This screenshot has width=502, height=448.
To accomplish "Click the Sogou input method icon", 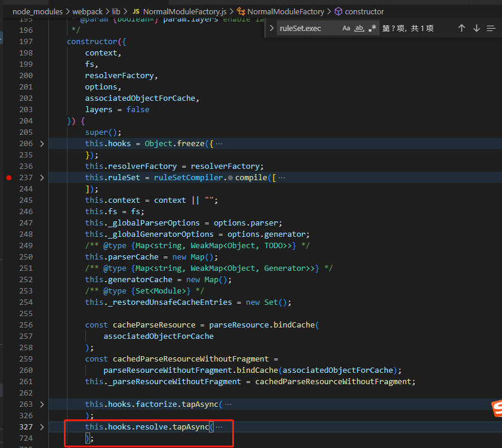I will click(x=496, y=409).
